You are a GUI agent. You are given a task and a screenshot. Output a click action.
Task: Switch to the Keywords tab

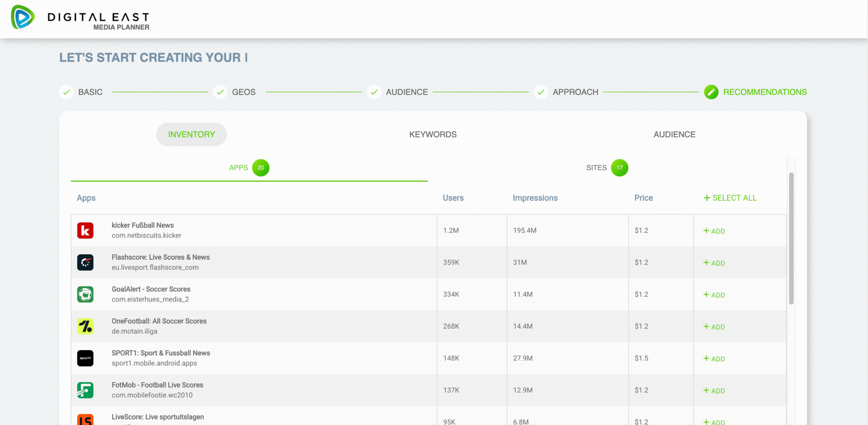(432, 135)
